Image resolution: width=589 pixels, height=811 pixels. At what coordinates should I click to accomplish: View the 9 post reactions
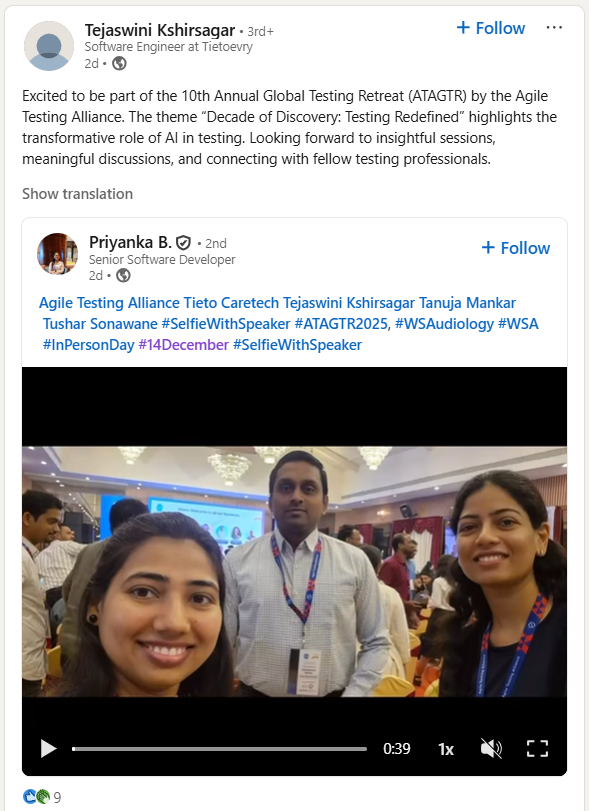42,797
